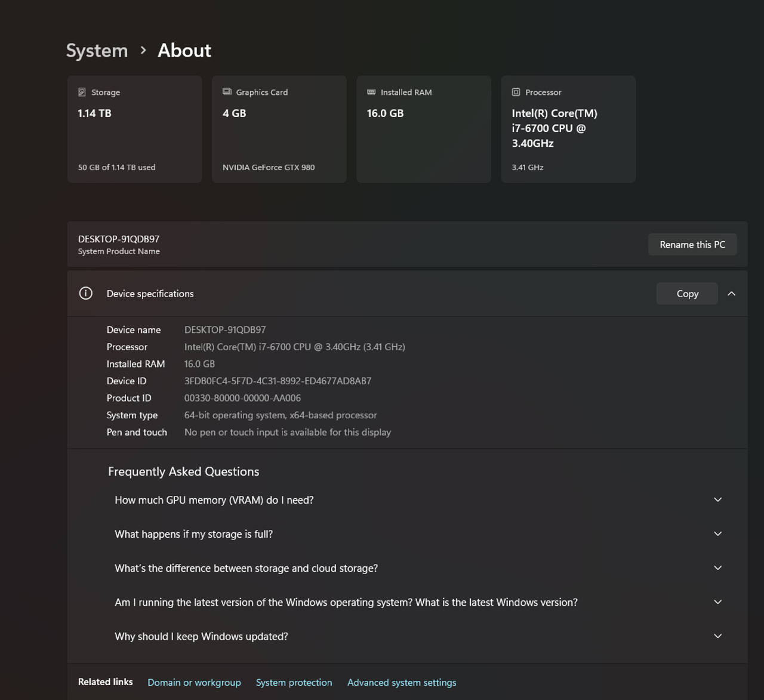764x700 pixels.
Task: Collapse the Device specifications section
Action: click(x=731, y=294)
